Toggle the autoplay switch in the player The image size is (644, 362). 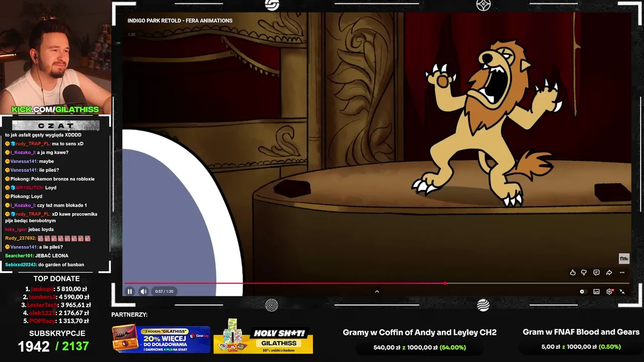pyautogui.click(x=582, y=292)
